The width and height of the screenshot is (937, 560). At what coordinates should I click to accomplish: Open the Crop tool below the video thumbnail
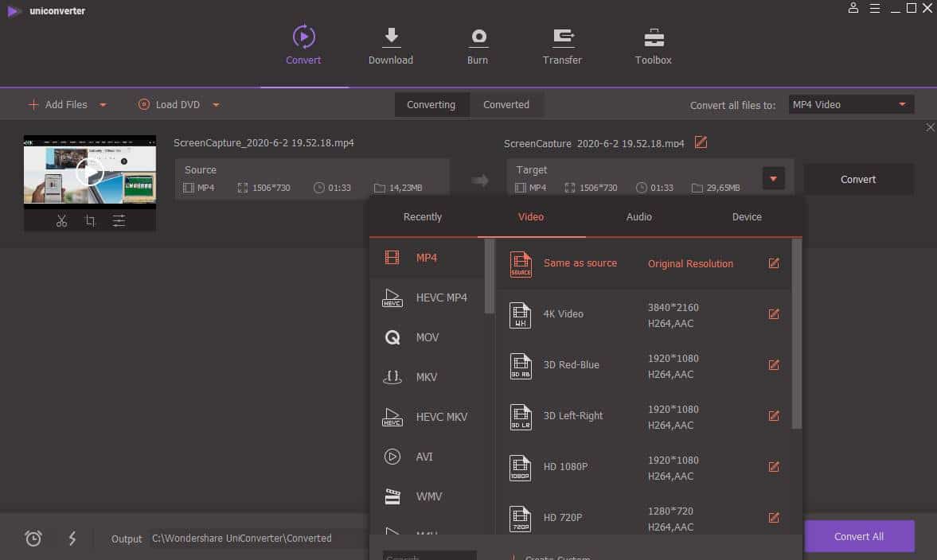pos(90,220)
